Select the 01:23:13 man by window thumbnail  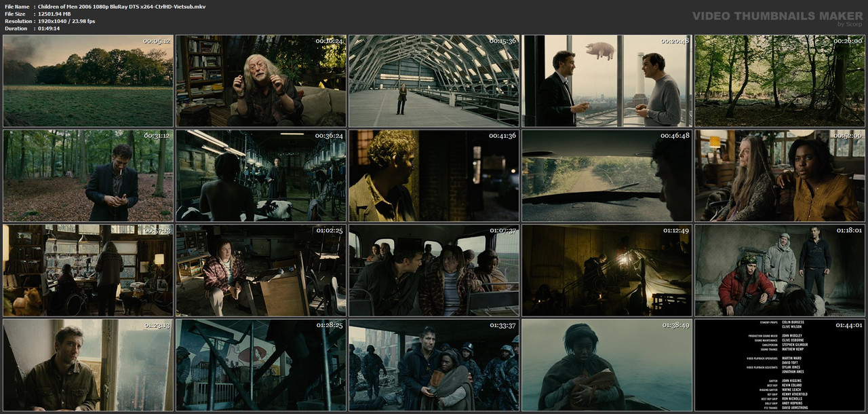pyautogui.click(x=88, y=365)
